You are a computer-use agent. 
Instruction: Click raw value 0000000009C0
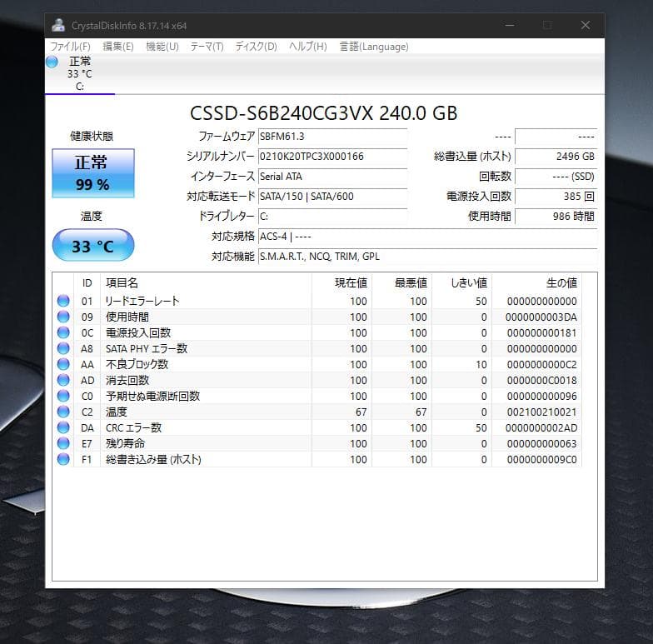click(x=541, y=460)
